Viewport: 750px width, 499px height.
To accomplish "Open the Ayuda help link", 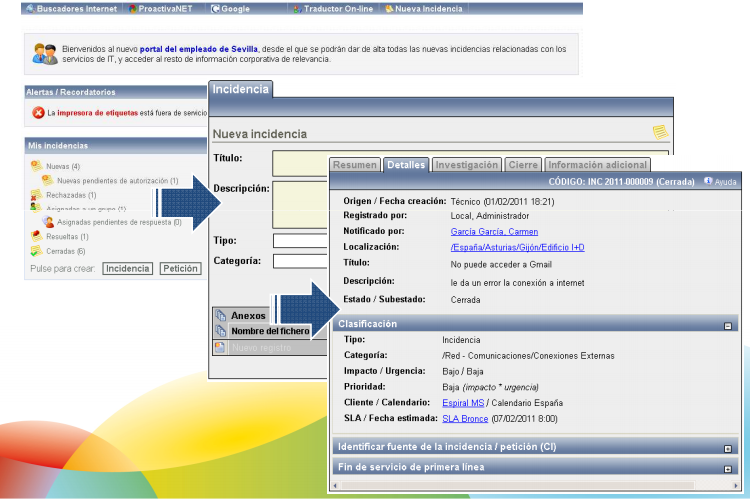I will pyautogui.click(x=726, y=182).
